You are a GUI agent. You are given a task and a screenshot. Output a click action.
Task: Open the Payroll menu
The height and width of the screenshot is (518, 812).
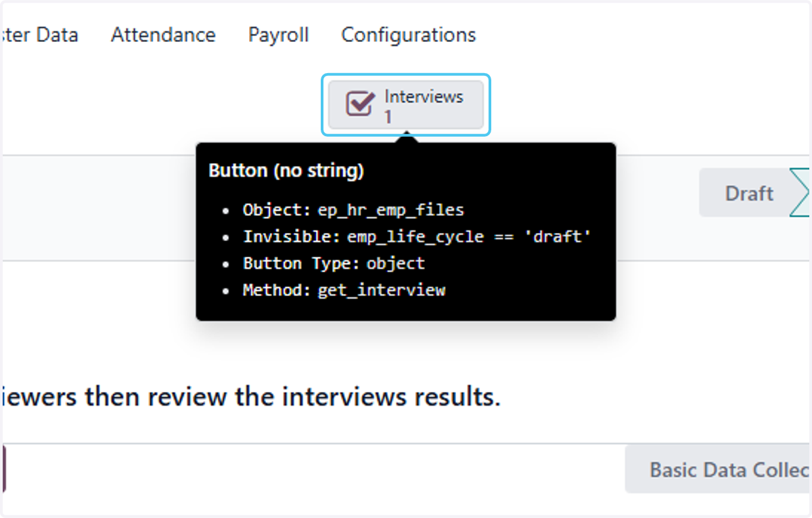(x=278, y=35)
